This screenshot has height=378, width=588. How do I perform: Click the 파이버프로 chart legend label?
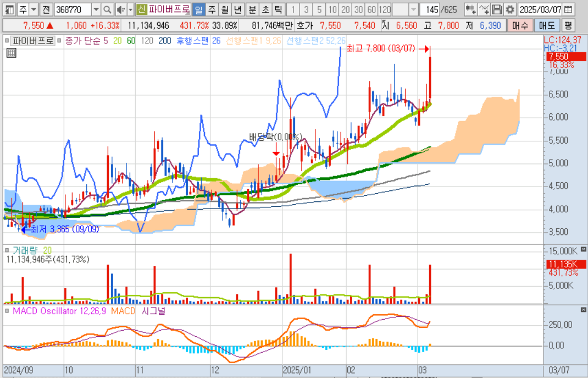click(x=32, y=41)
